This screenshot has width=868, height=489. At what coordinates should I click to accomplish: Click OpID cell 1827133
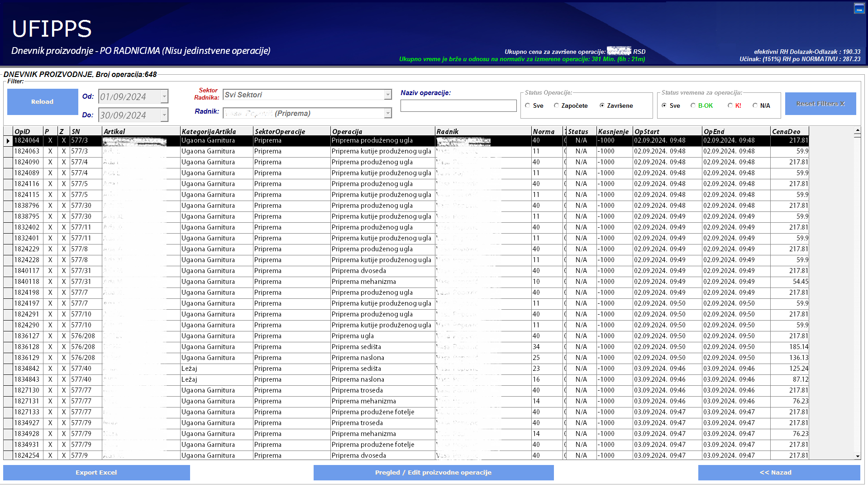(x=28, y=412)
